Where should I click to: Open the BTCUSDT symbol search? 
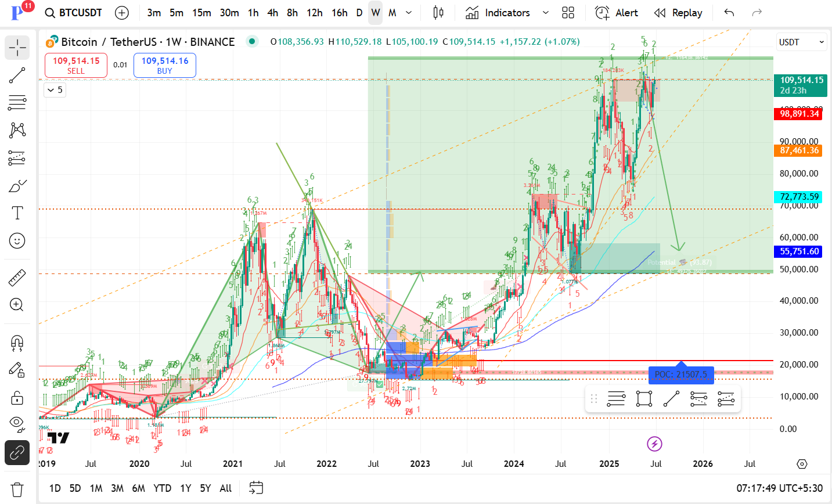74,13
